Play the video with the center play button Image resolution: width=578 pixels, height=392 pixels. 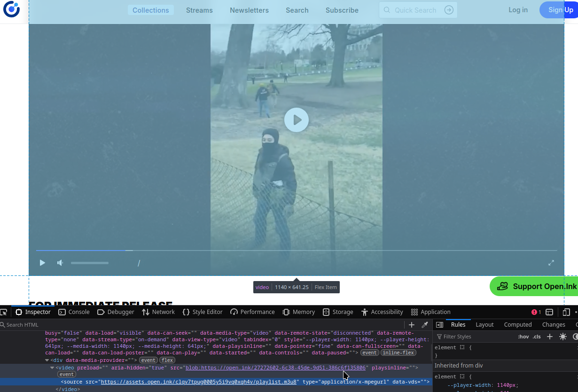297,120
